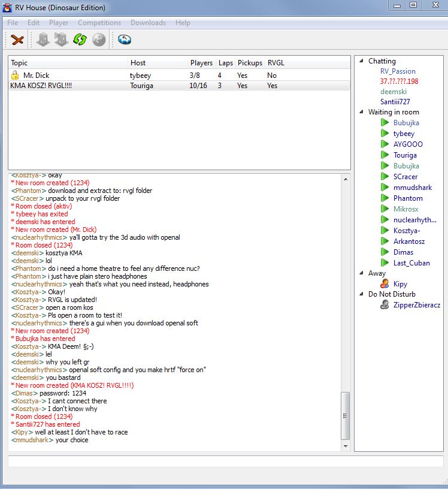Click the green arrow icon next to AYGOOO
The height and width of the screenshot is (489, 448).
pyautogui.click(x=385, y=144)
